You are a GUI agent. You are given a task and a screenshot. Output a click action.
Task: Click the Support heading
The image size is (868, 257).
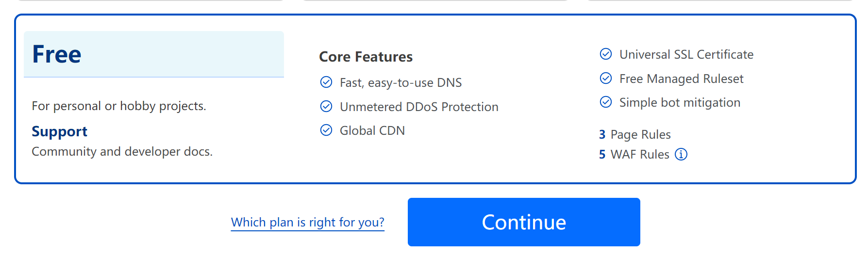point(59,131)
